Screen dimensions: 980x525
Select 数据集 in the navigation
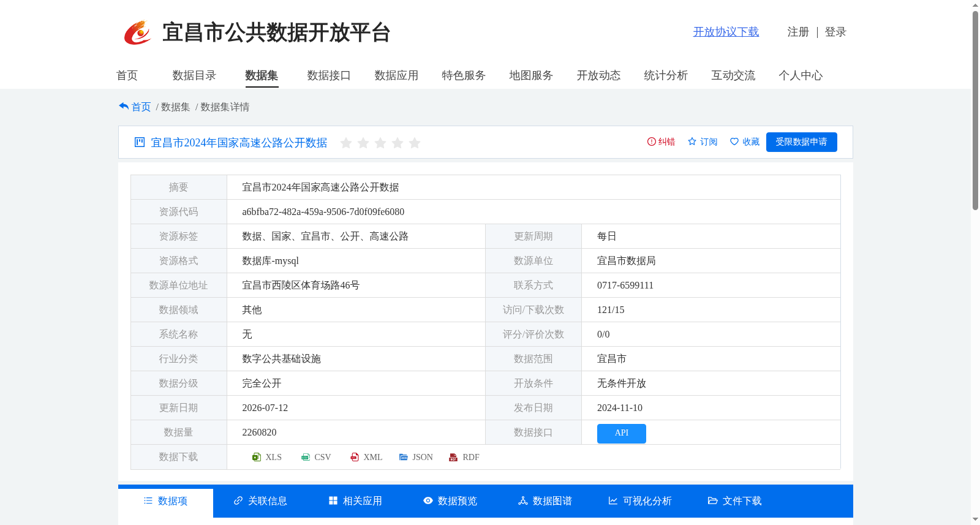tap(262, 75)
